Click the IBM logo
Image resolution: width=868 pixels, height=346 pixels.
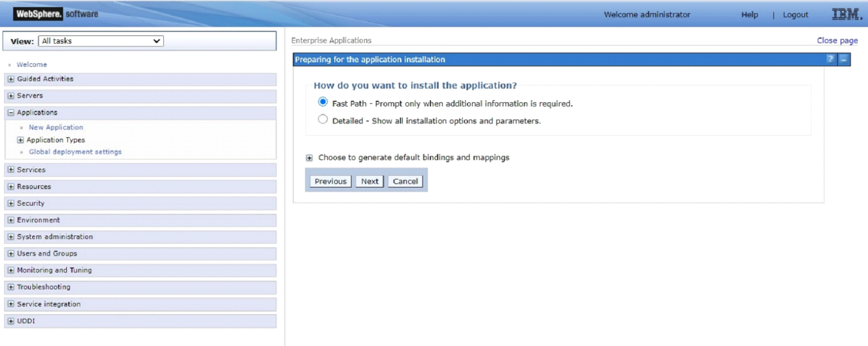coord(846,14)
